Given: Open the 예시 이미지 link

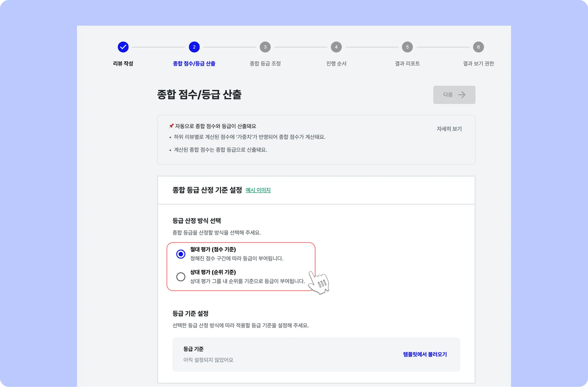Looking at the screenshot, I should point(258,190).
